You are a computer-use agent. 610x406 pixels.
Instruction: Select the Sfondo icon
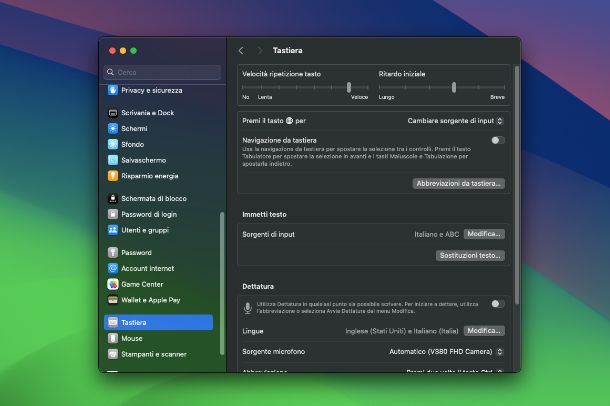click(x=113, y=144)
